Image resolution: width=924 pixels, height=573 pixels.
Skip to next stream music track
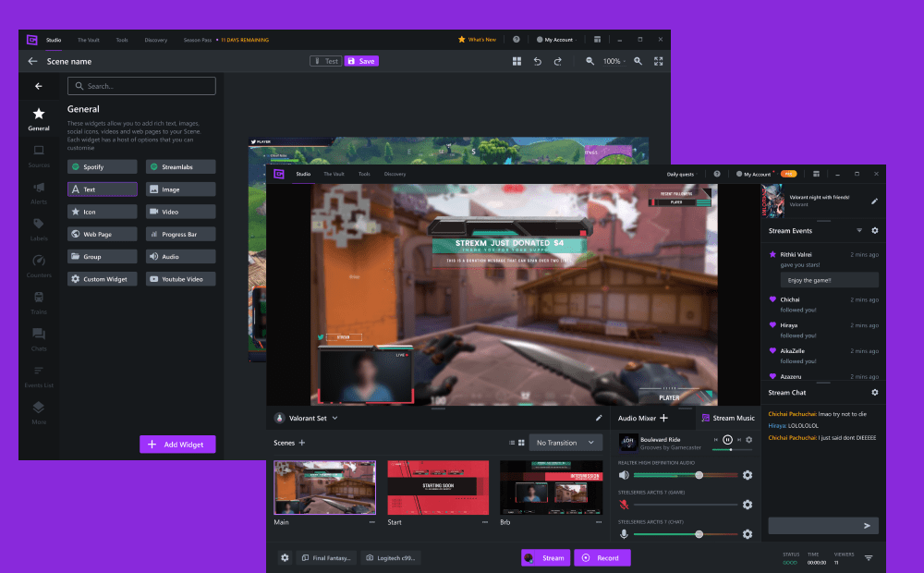coord(739,440)
